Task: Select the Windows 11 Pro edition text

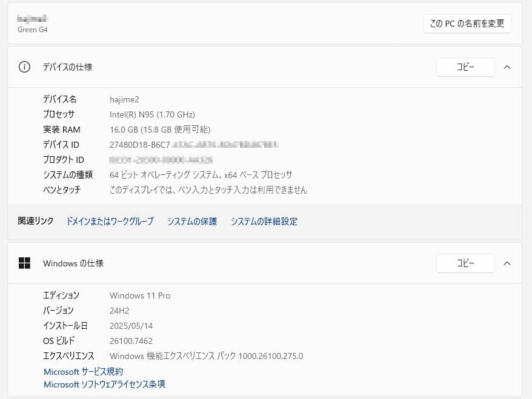Action: (x=139, y=295)
